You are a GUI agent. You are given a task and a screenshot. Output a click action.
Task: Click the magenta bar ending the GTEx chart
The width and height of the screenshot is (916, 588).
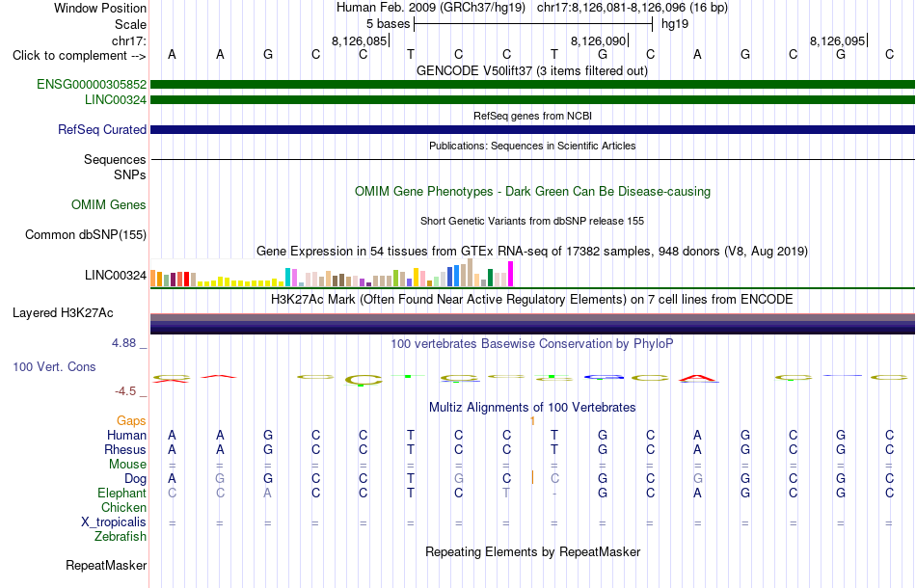pos(511,274)
